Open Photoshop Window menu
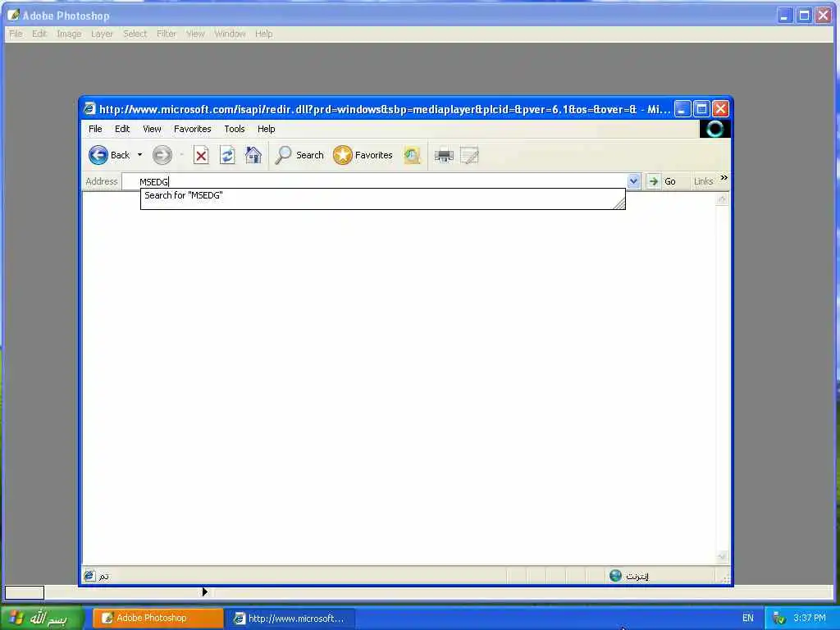840x630 pixels. click(230, 34)
